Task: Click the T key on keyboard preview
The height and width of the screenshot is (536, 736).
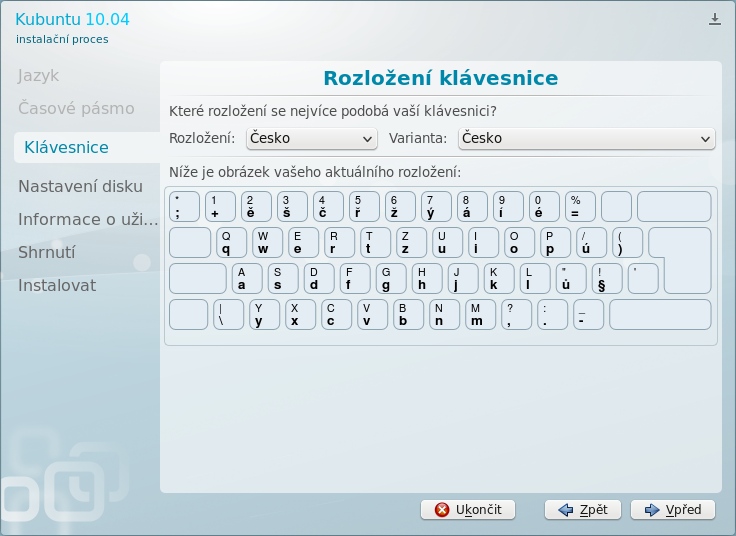Action: point(376,243)
